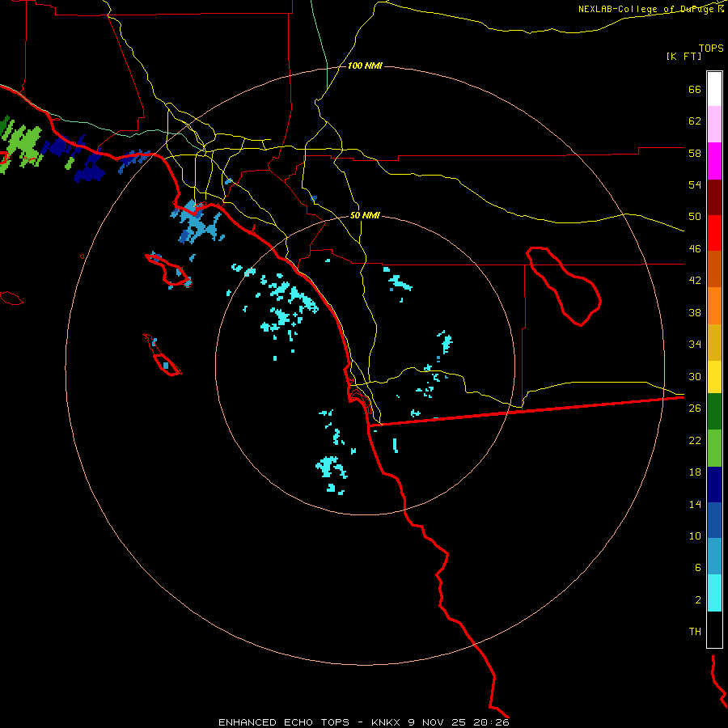Click the 'KNKX' radar site identifier
Screen dimensions: 728x728
click(x=387, y=722)
